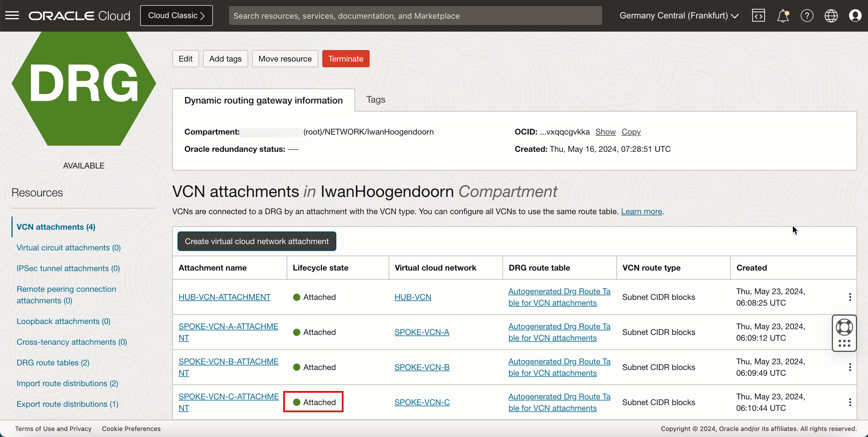Open the help question mark icon
This screenshot has width=868, height=437.
[x=807, y=16]
